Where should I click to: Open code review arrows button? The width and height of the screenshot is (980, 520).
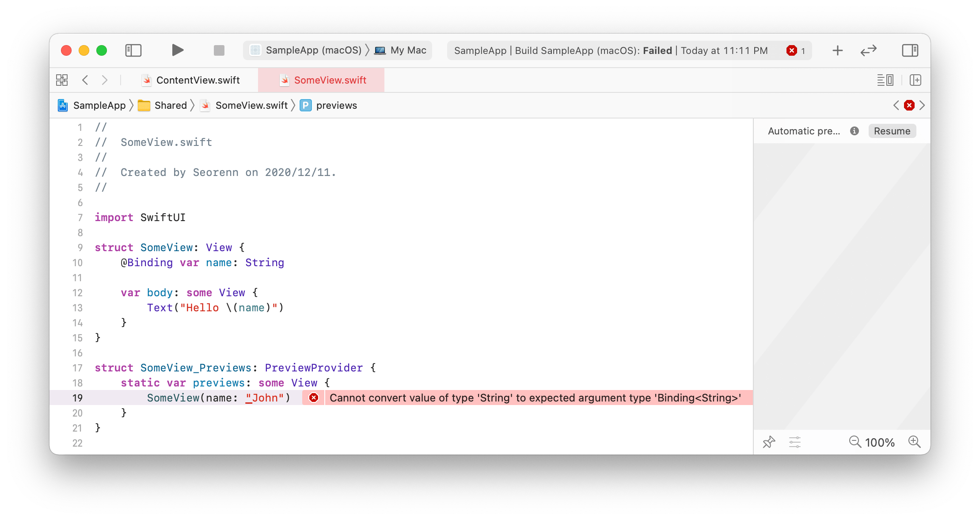pos(868,50)
